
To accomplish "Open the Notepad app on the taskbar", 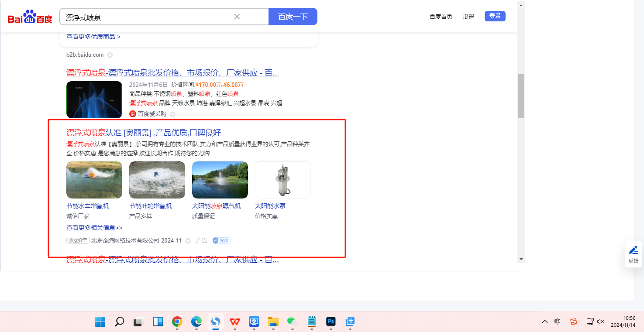I will [311, 322].
